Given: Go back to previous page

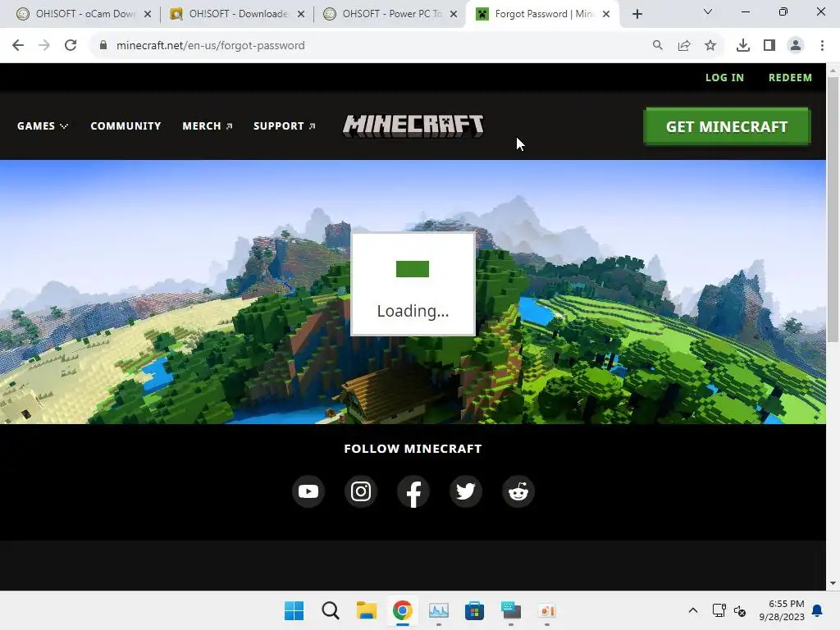Looking at the screenshot, I should (x=18, y=46).
